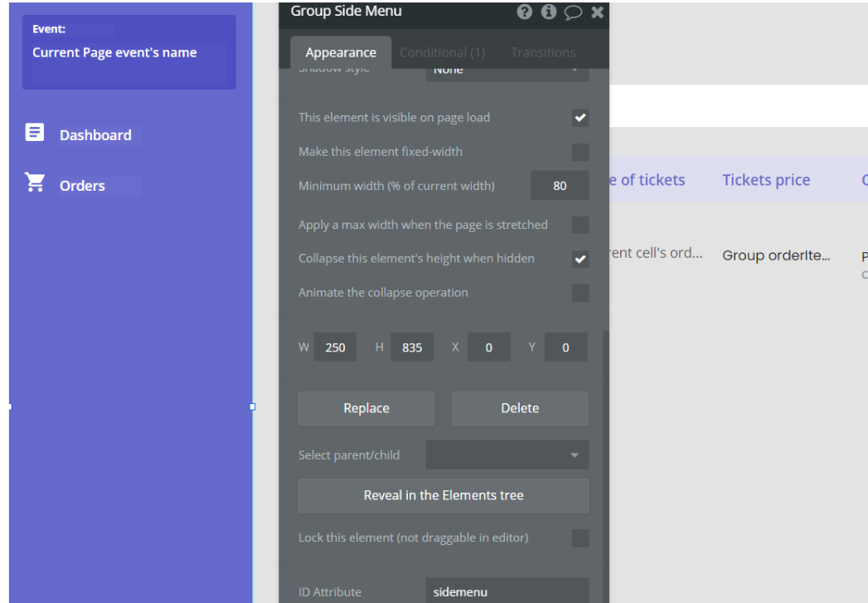This screenshot has width=868, height=603.
Task: Open the Shadow style dropdown
Action: pyautogui.click(x=507, y=74)
